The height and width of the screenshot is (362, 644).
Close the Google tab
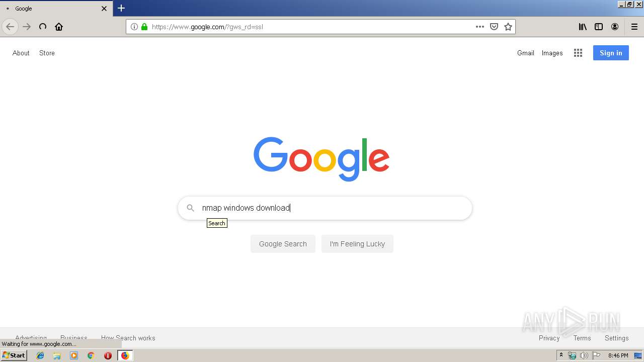[104, 9]
